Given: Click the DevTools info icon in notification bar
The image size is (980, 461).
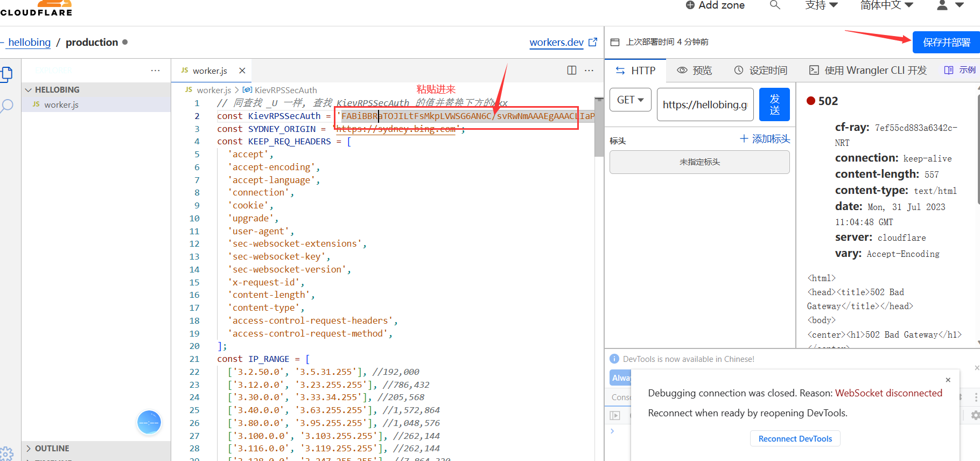Looking at the screenshot, I should pyautogui.click(x=614, y=359).
